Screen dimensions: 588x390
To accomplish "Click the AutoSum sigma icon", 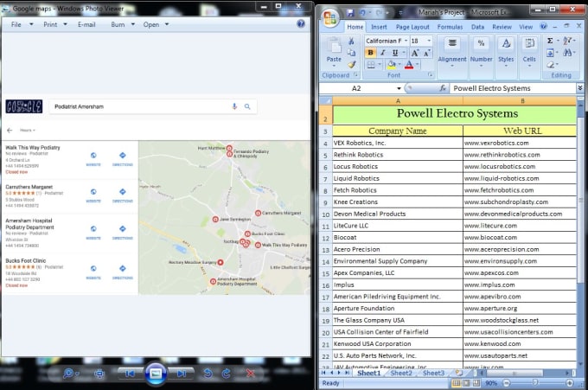I will click(x=550, y=41).
